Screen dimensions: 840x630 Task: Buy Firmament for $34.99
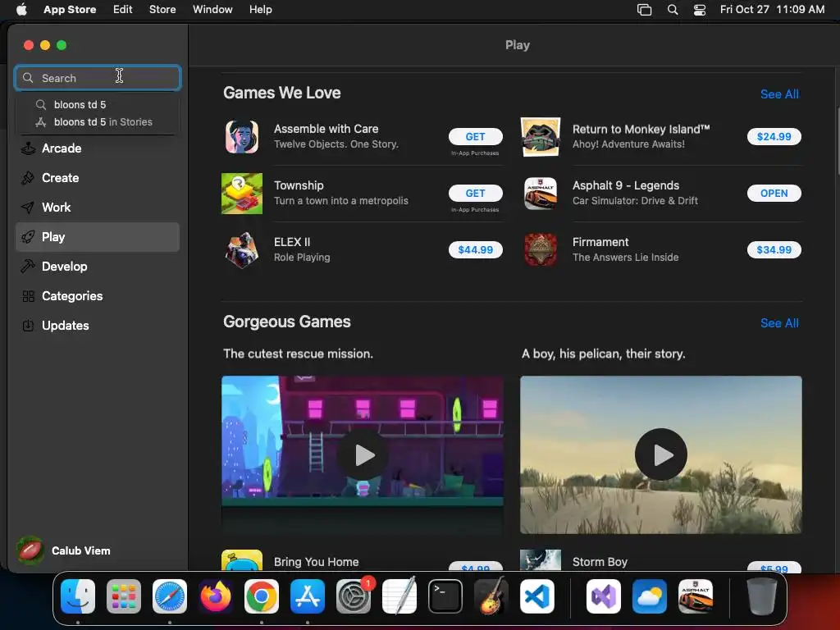point(774,249)
